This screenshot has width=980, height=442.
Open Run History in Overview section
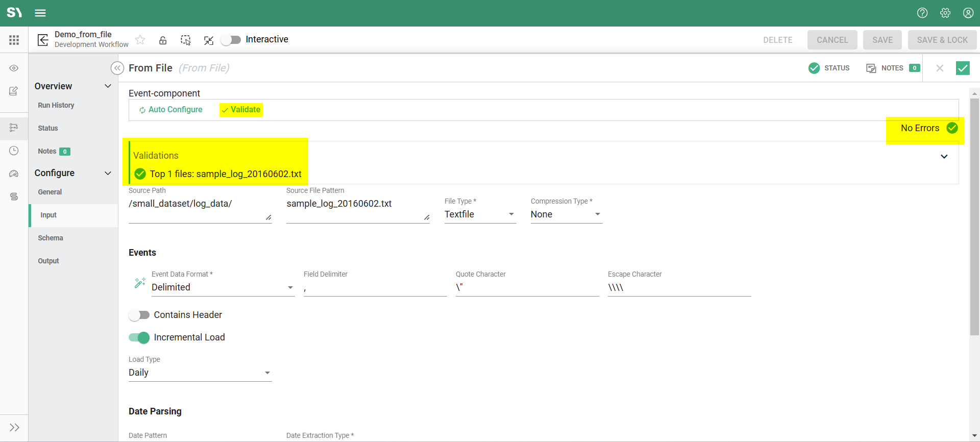56,105
